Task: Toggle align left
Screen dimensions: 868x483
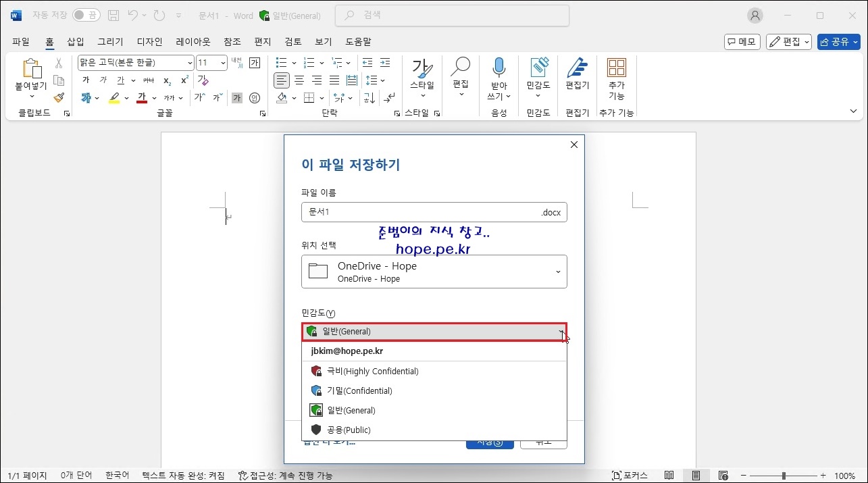Action: point(282,80)
